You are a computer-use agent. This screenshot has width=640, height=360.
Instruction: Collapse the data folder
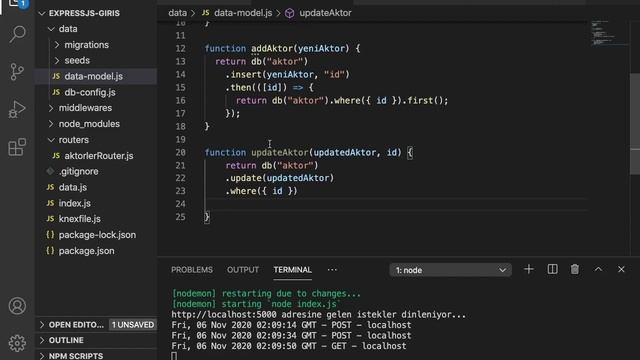pyautogui.click(x=51, y=29)
